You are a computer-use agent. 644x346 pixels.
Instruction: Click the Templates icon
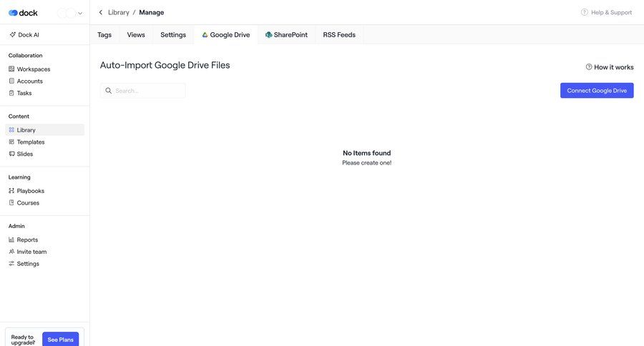pyautogui.click(x=11, y=142)
